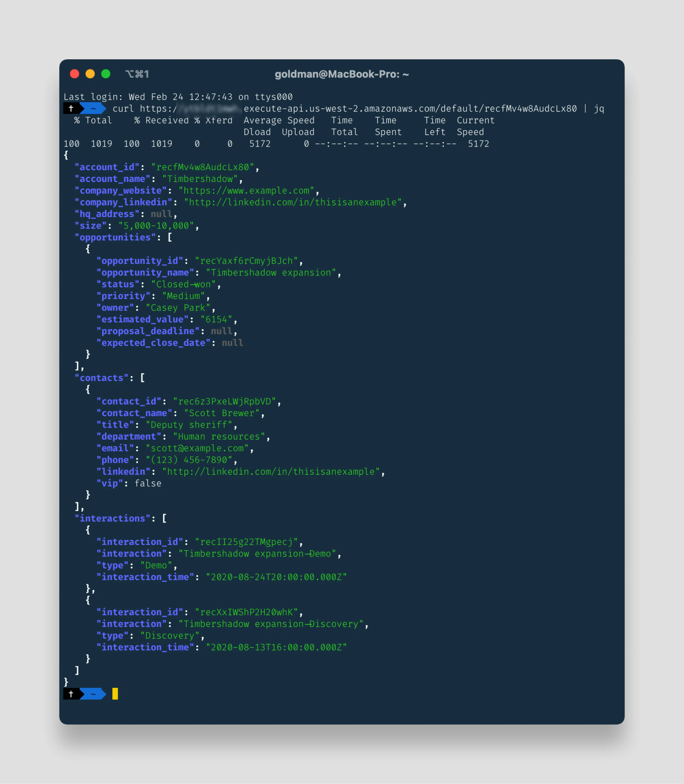Click the cross prompt icon on curl line
684x784 pixels.
tap(71, 108)
